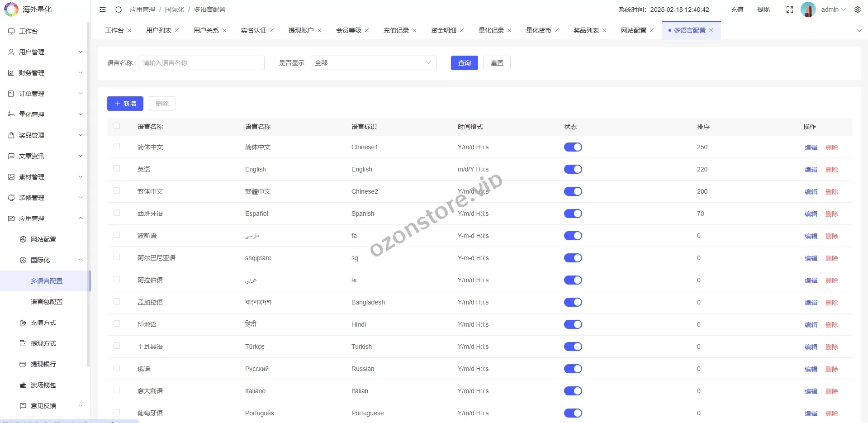This screenshot has height=423, width=868.
Task: Click the page refresh icon
Action: [x=119, y=10]
